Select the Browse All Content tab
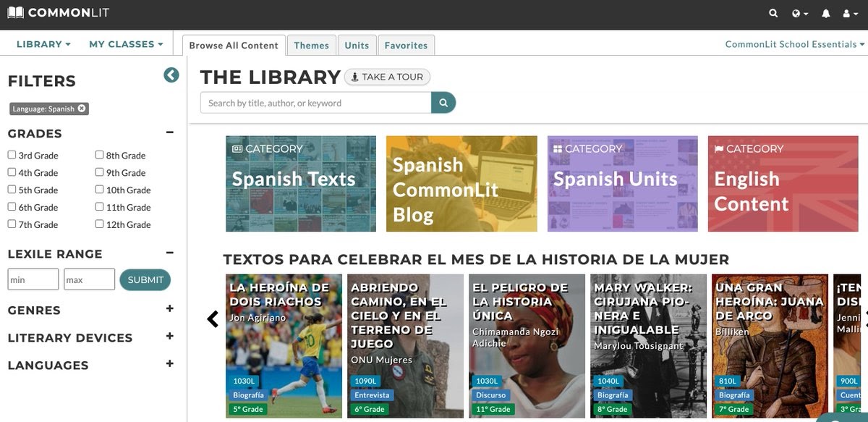 (x=234, y=45)
